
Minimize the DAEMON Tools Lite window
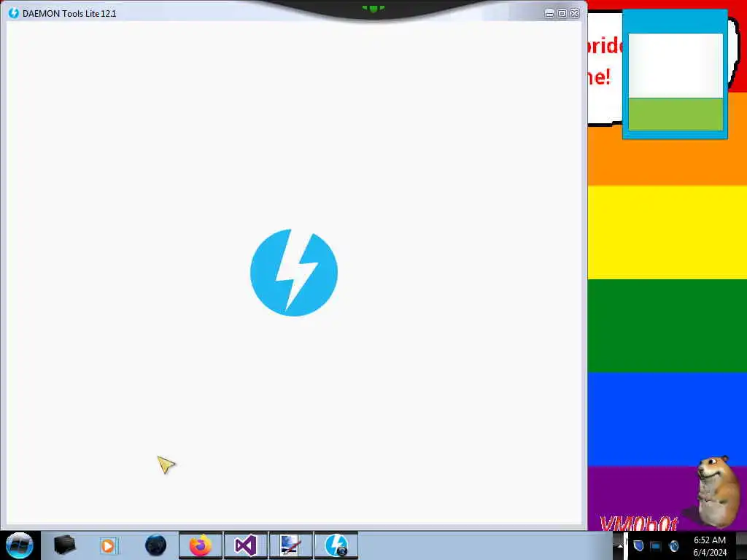coord(549,13)
